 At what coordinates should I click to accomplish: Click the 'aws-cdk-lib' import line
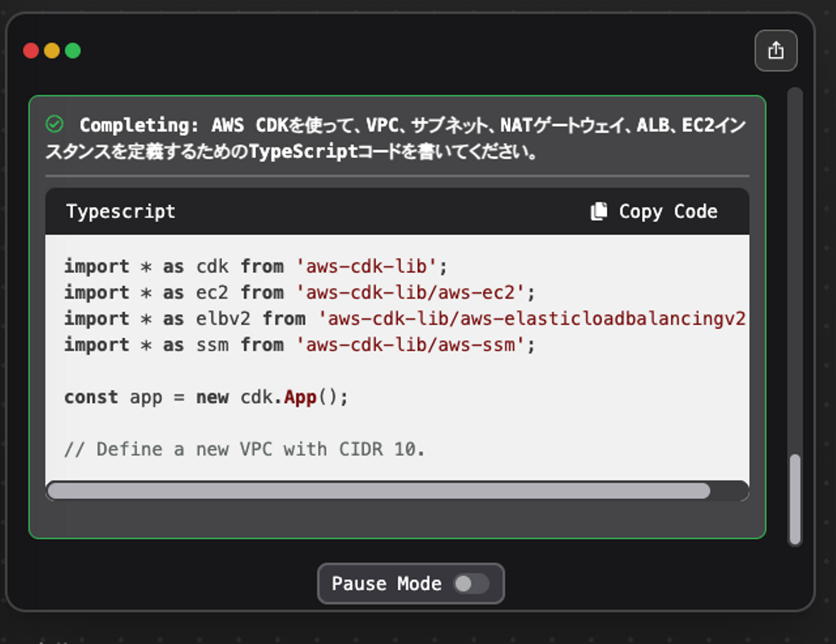pos(255,267)
